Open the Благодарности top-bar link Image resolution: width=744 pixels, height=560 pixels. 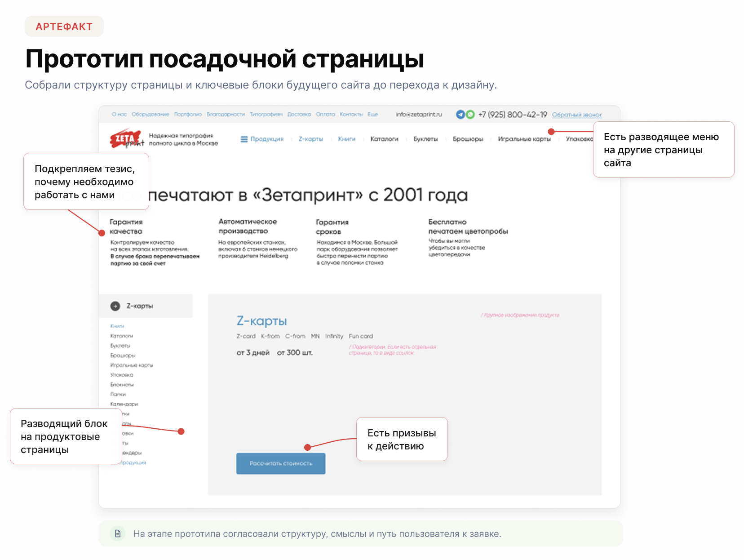(226, 115)
